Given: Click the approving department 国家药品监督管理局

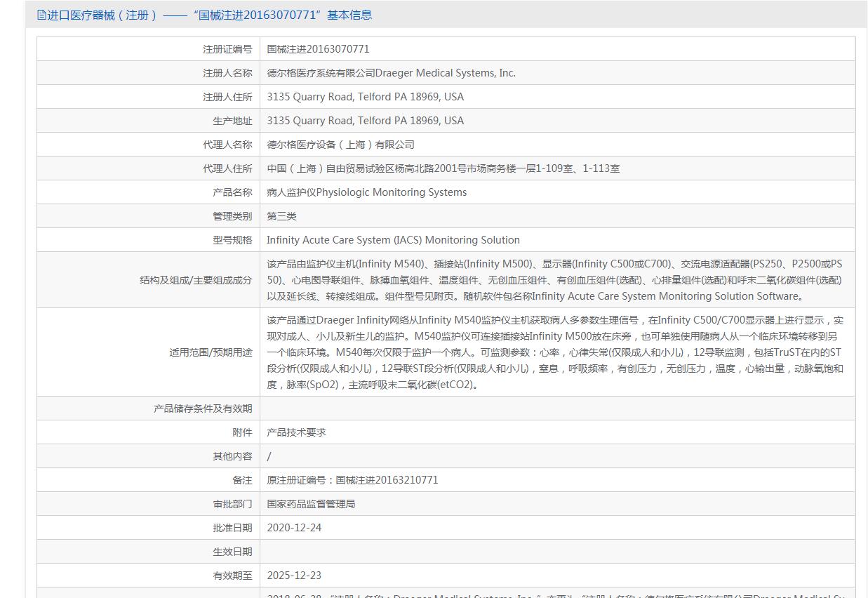Looking at the screenshot, I should [311, 504].
